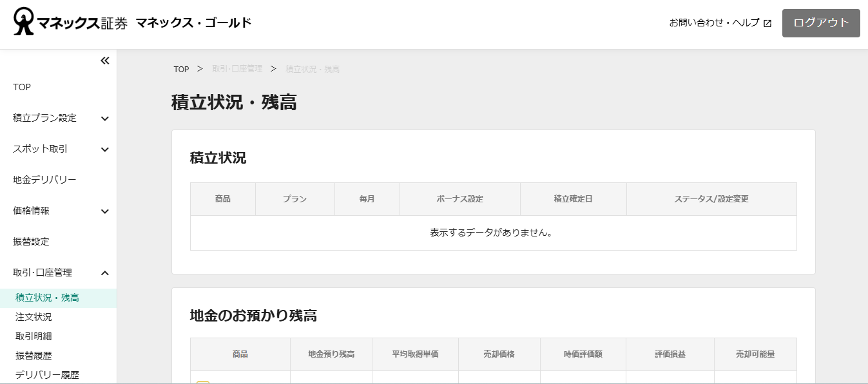The width and height of the screenshot is (868, 384).
Task: Expand the スポット取引 submenu chevron
Action: (105, 149)
